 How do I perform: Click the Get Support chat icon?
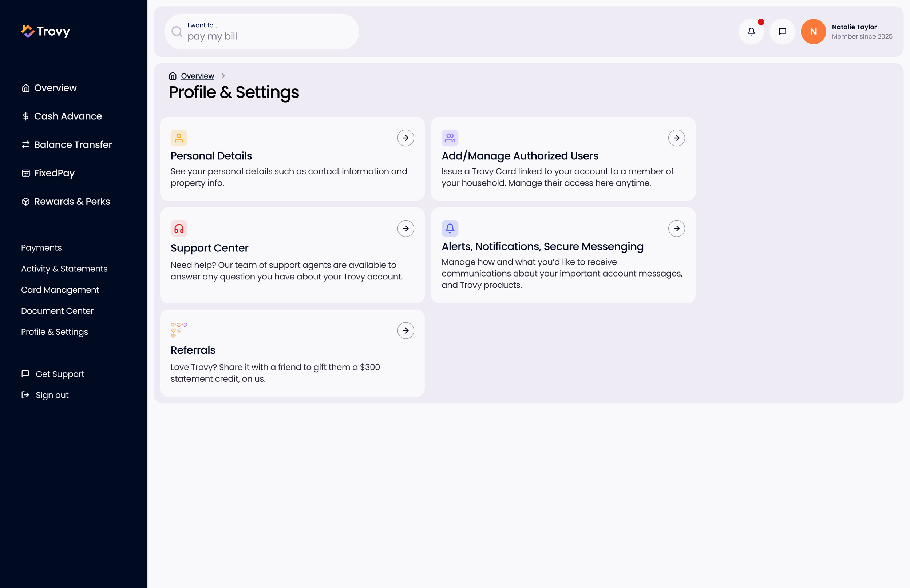[x=25, y=373]
